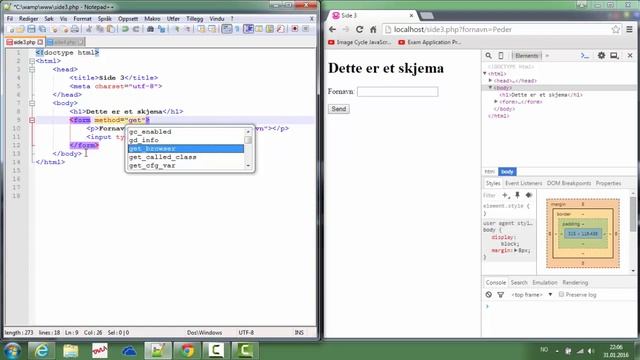Click the Record macro icon in Notepad++
The height and width of the screenshot is (360, 640).
295,29
